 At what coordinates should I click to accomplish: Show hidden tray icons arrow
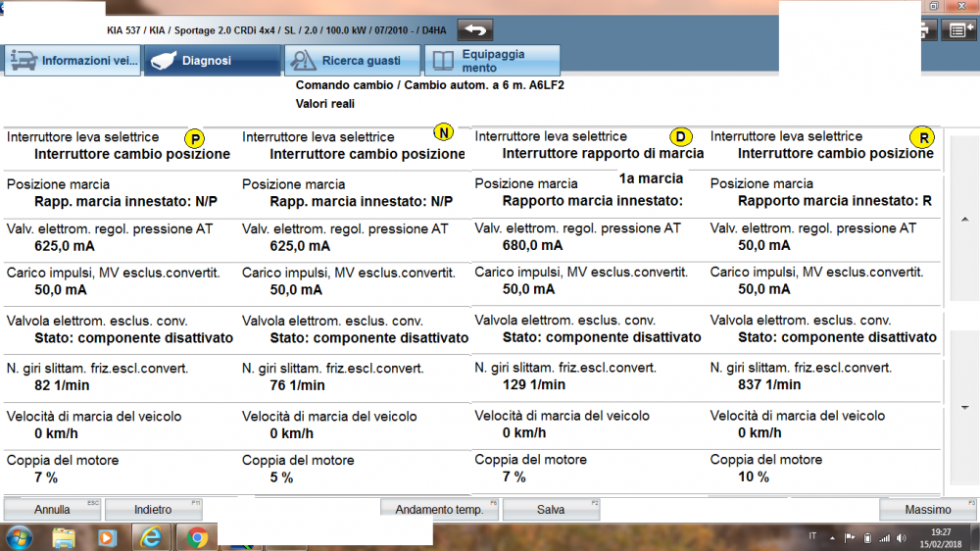coord(832,538)
